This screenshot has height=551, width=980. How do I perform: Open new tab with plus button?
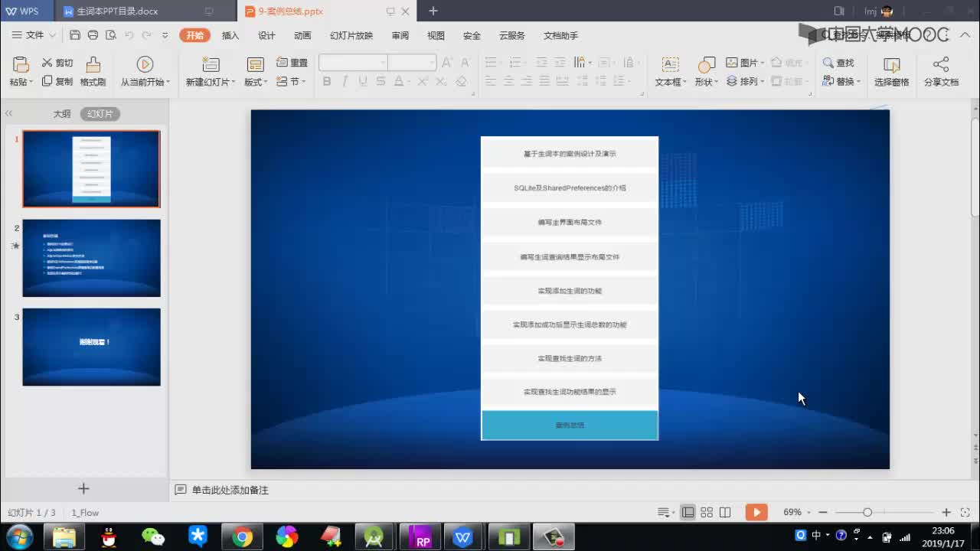(433, 11)
